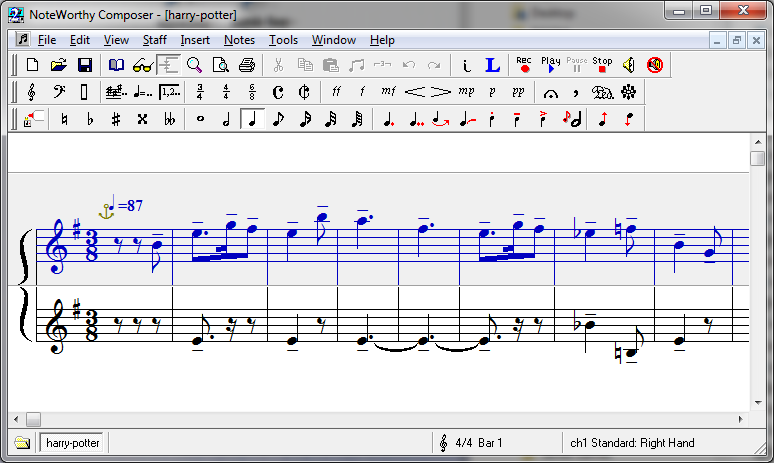The width and height of the screenshot is (774, 463).
Task: Insert 4/4 time signature
Action: (226, 92)
